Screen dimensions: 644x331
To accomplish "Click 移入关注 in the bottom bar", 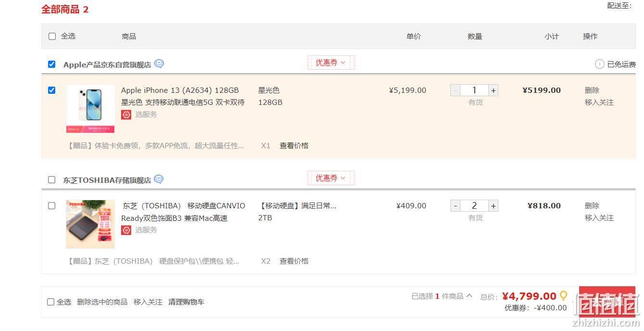I will tap(148, 302).
